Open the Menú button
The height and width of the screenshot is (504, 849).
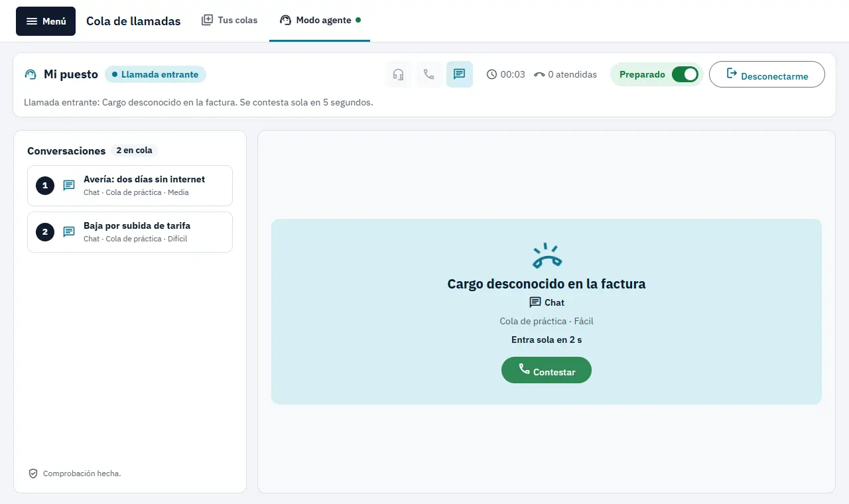pos(46,21)
